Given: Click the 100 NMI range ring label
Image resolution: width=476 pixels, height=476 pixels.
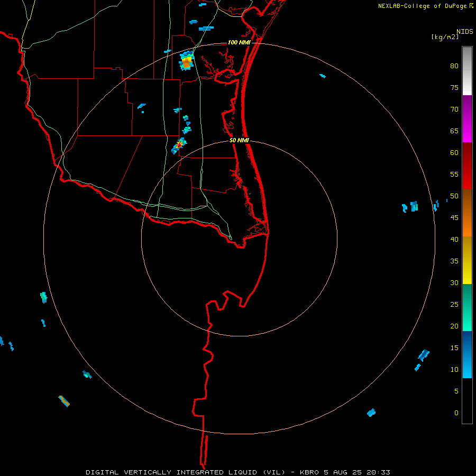Looking at the screenshot, I should coord(239,42).
